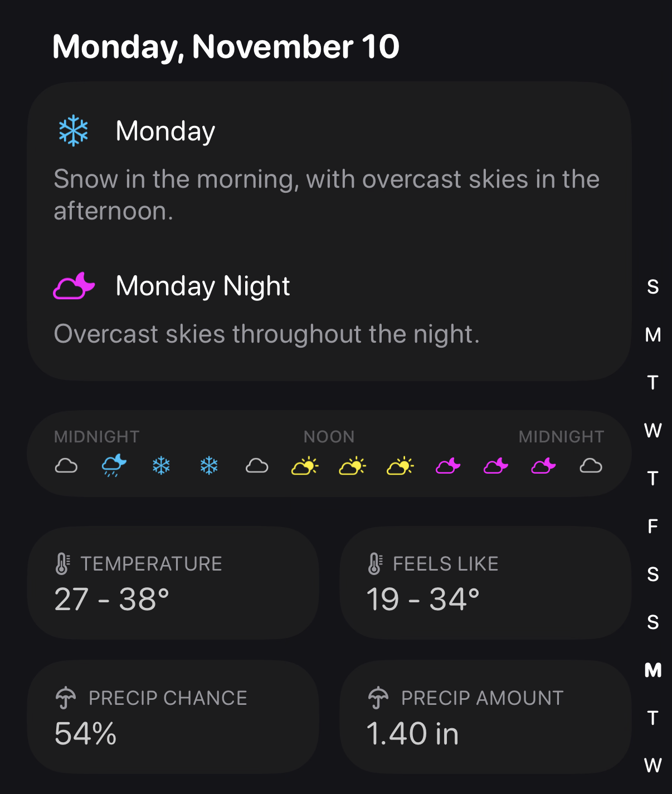This screenshot has height=794, width=672.
Task: Click the thermometer icon in Temperature card
Action: click(x=62, y=564)
